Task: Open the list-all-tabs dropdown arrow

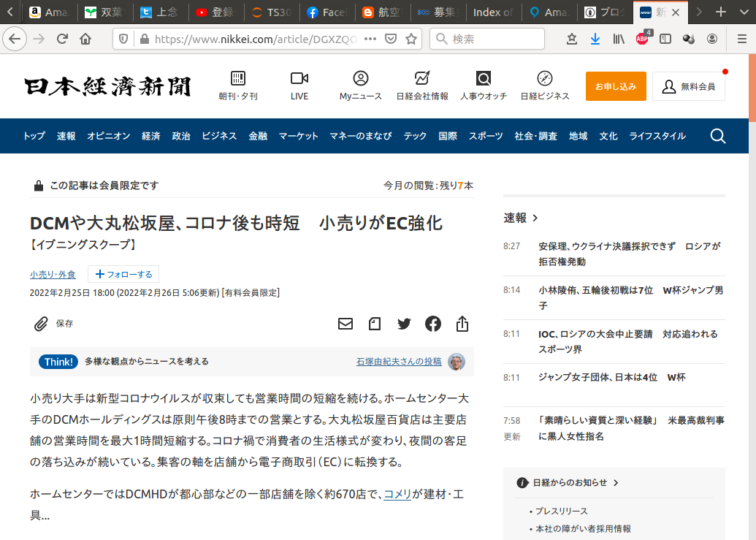Action: [744, 12]
